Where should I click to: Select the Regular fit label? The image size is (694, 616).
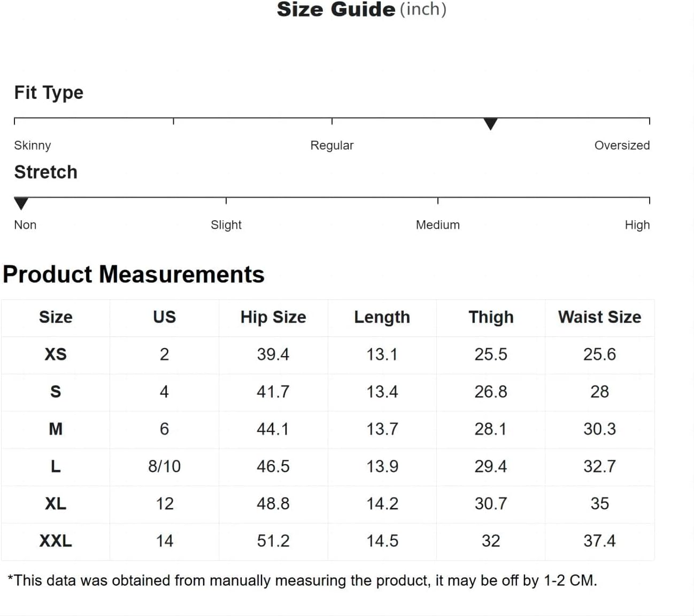(x=331, y=145)
